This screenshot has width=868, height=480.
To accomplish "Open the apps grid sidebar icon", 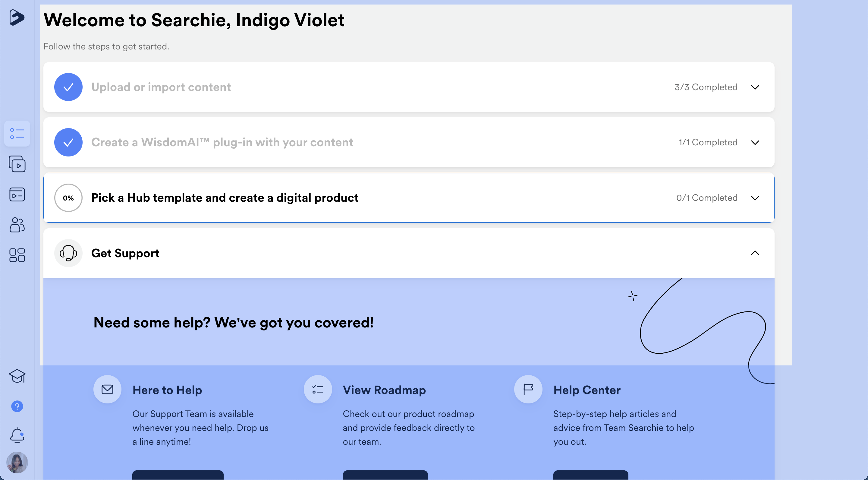I will pyautogui.click(x=17, y=255).
